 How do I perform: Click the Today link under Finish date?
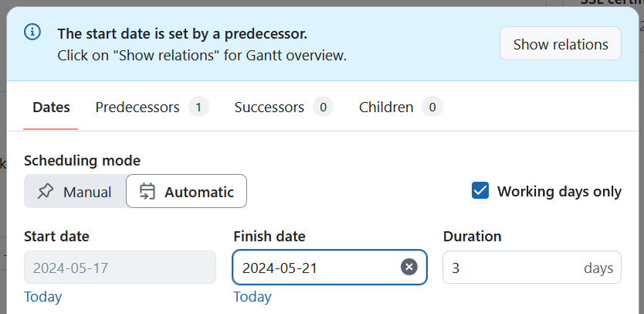[253, 297]
